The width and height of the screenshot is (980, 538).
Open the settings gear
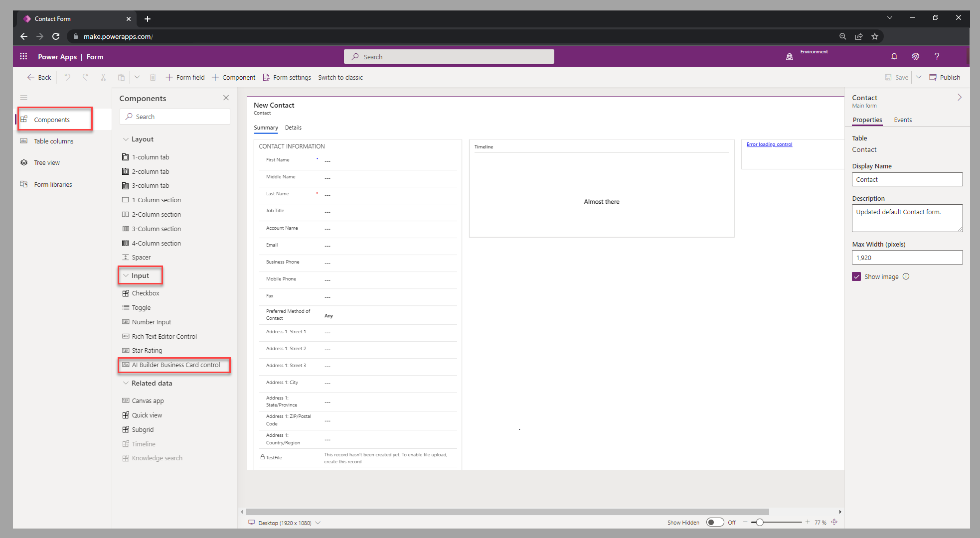916,56
